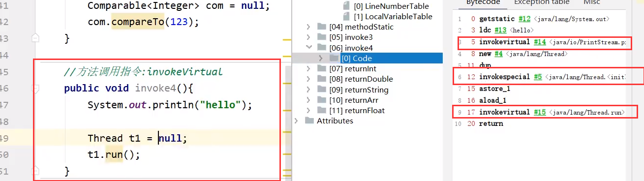Click the aload_1 instruction
This screenshot has width=644, height=181.
492,101
